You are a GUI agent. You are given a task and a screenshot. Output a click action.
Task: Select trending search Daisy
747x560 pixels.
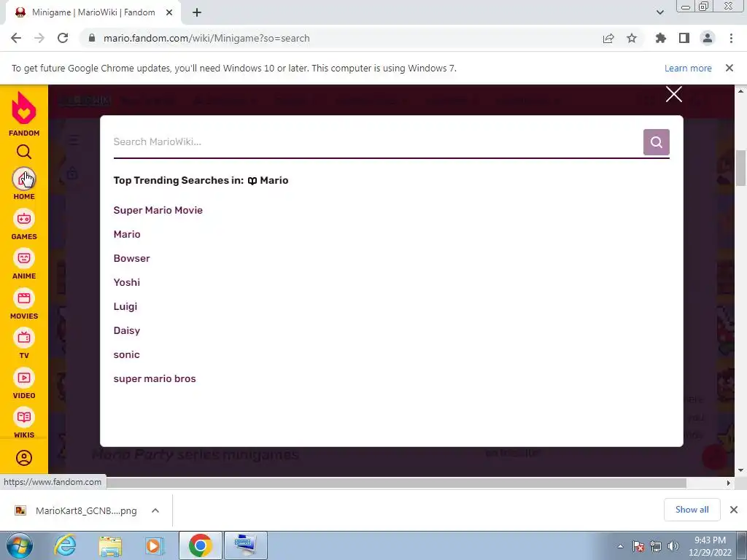(x=126, y=330)
